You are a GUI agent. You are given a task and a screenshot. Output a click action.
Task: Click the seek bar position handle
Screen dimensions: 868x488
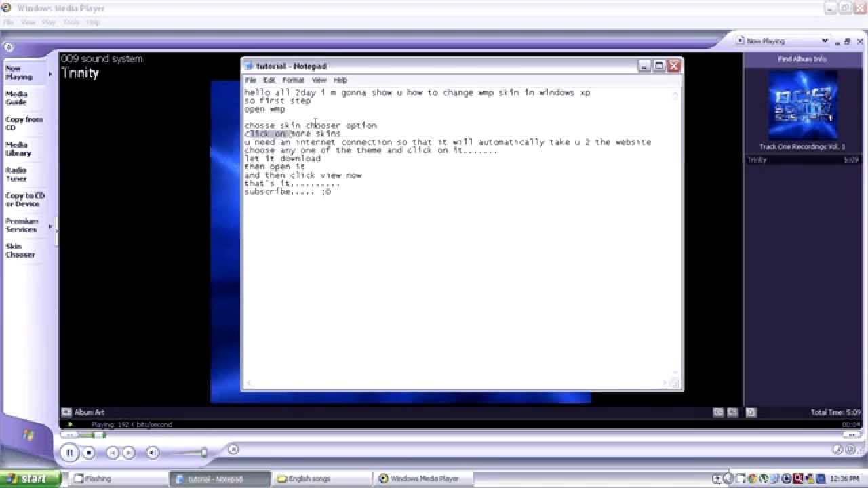(x=100, y=434)
